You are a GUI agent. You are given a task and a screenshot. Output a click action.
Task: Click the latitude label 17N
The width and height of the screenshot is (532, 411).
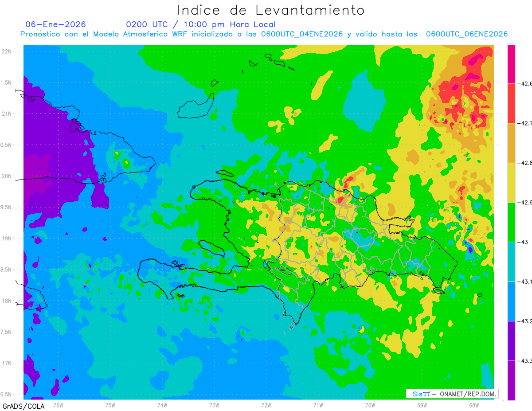tap(6, 363)
